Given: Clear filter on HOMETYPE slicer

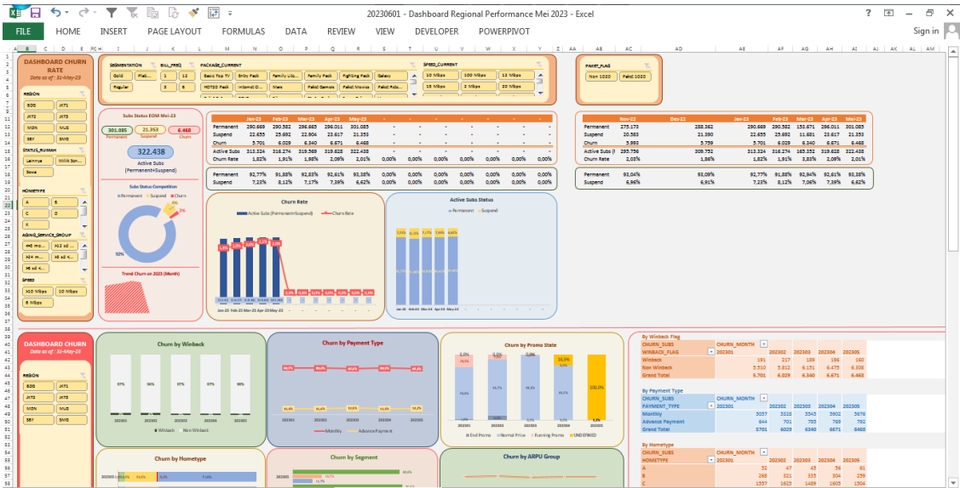Looking at the screenshot, I should 83,190.
